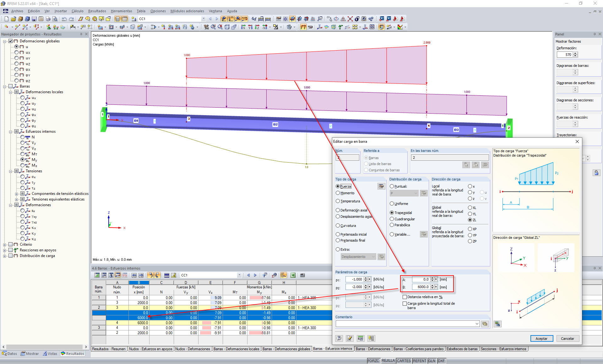Screen dimensions: 603x364
Task: Click the Print icon in top toolbar
Action: [x=48, y=19]
